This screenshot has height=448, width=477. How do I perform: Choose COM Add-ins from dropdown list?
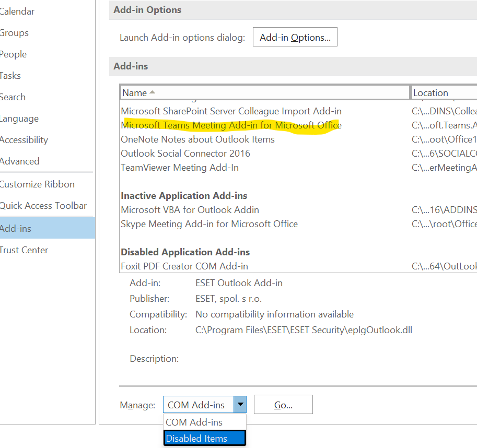click(x=204, y=422)
